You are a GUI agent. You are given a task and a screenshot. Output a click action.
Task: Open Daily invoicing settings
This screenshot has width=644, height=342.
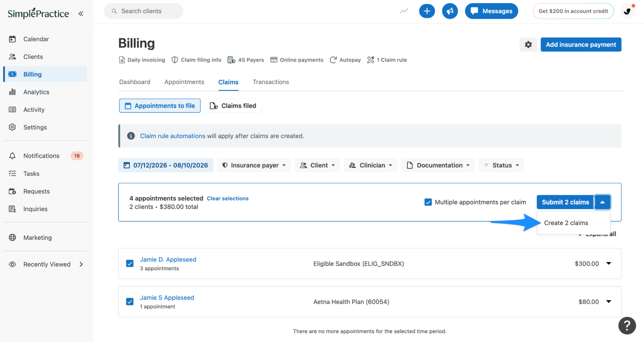(x=142, y=60)
